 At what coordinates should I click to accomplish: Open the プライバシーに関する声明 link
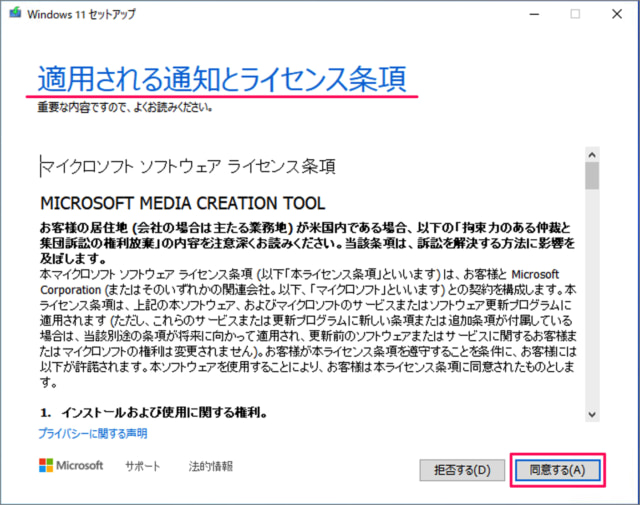(x=93, y=434)
